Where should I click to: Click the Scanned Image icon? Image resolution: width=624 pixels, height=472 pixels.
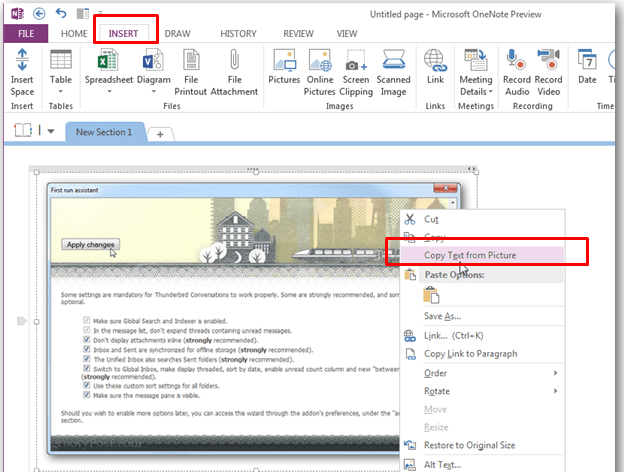pos(394,60)
